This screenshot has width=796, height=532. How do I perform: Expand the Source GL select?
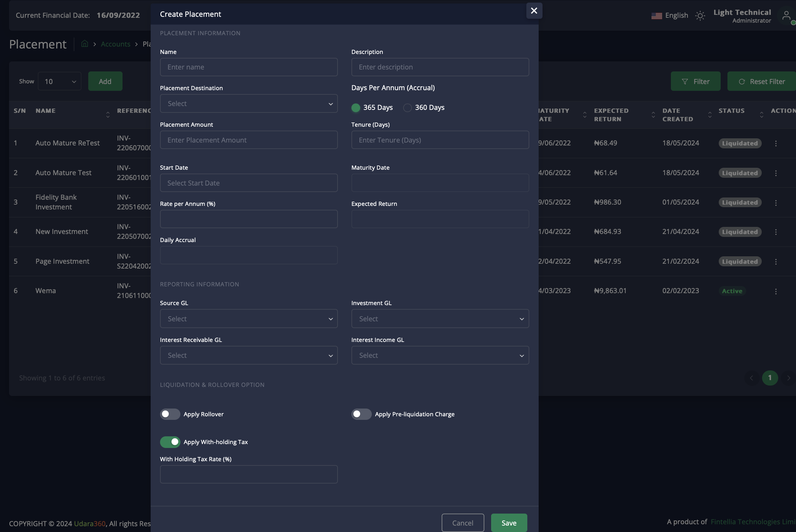click(x=248, y=319)
